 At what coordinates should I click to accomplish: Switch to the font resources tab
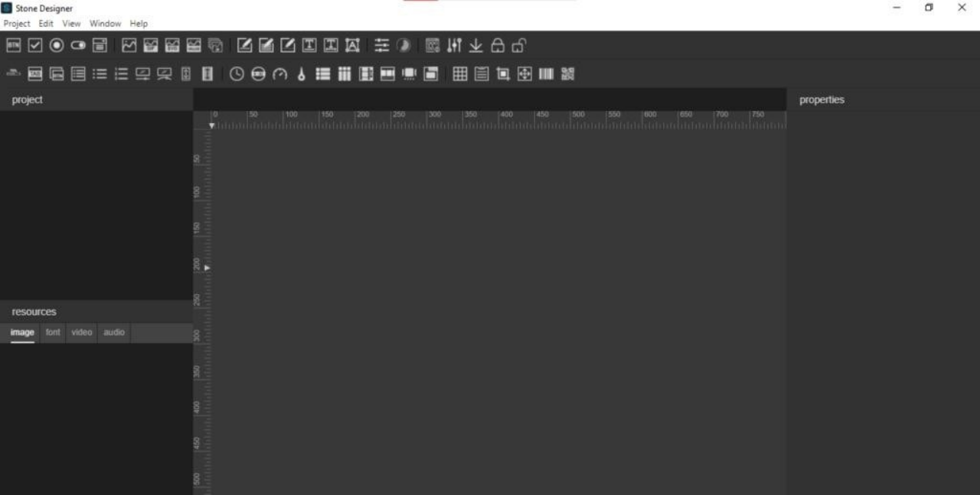pos(52,332)
